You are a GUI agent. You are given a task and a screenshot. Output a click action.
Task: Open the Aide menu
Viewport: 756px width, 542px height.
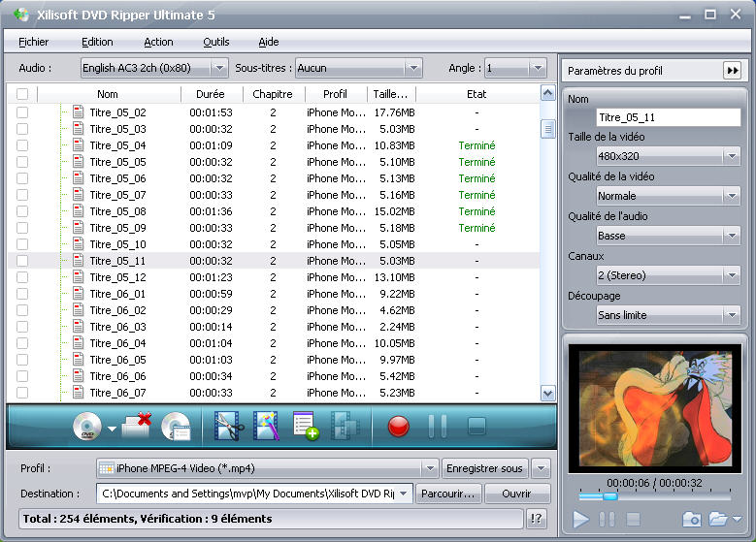pyautogui.click(x=269, y=42)
